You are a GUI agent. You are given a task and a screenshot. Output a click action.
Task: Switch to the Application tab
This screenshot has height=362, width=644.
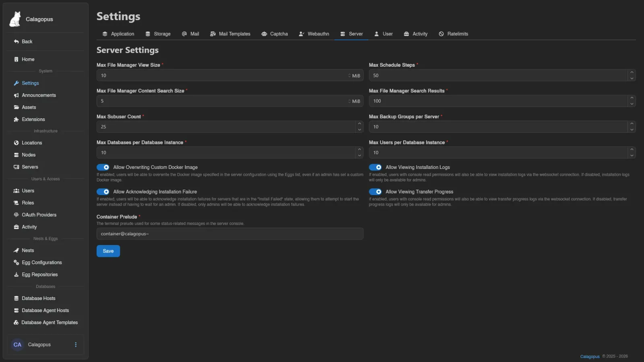[x=118, y=34]
